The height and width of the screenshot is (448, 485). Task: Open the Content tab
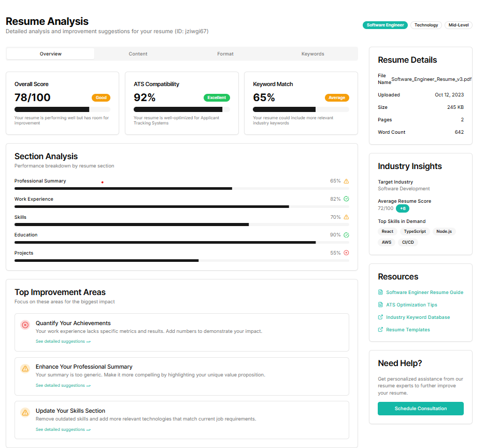(138, 53)
